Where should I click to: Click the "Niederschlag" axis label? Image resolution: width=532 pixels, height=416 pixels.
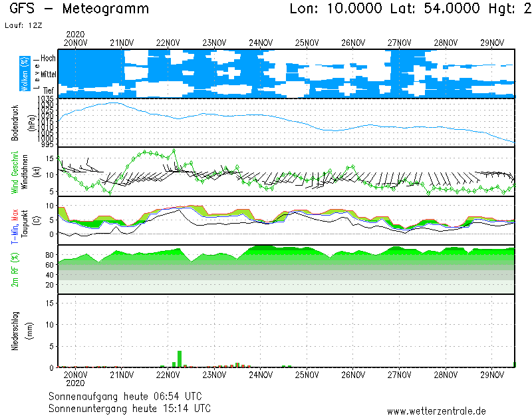(15, 331)
